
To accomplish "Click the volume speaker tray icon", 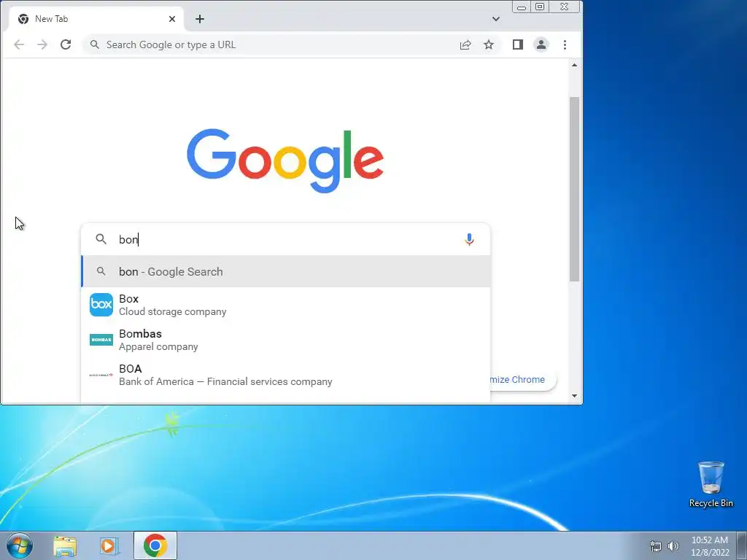I will click(673, 546).
